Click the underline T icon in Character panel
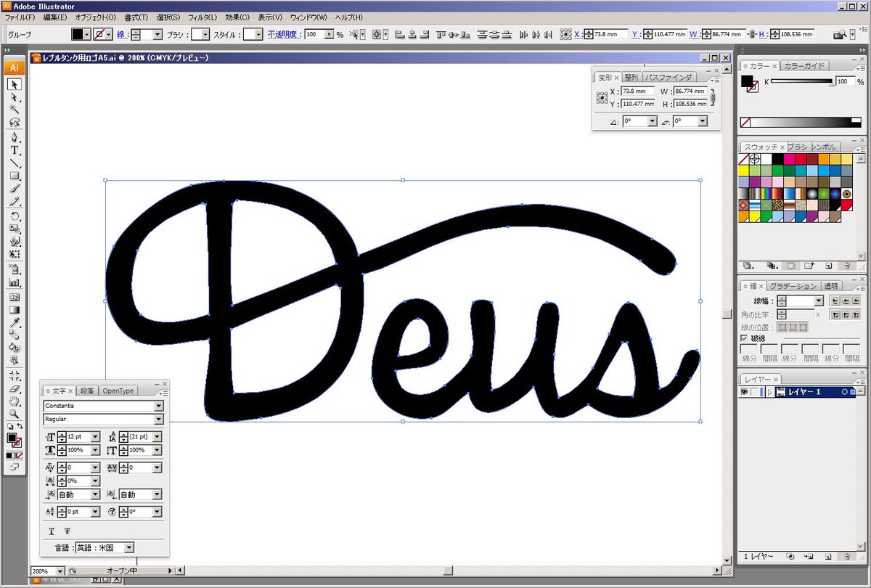871x588 pixels. (x=51, y=531)
